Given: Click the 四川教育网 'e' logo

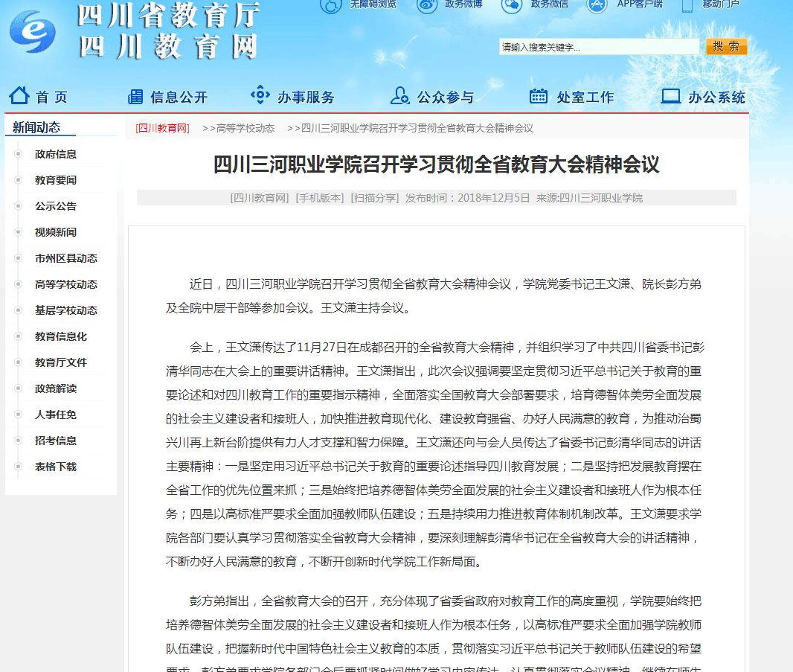Looking at the screenshot, I should (x=33, y=31).
